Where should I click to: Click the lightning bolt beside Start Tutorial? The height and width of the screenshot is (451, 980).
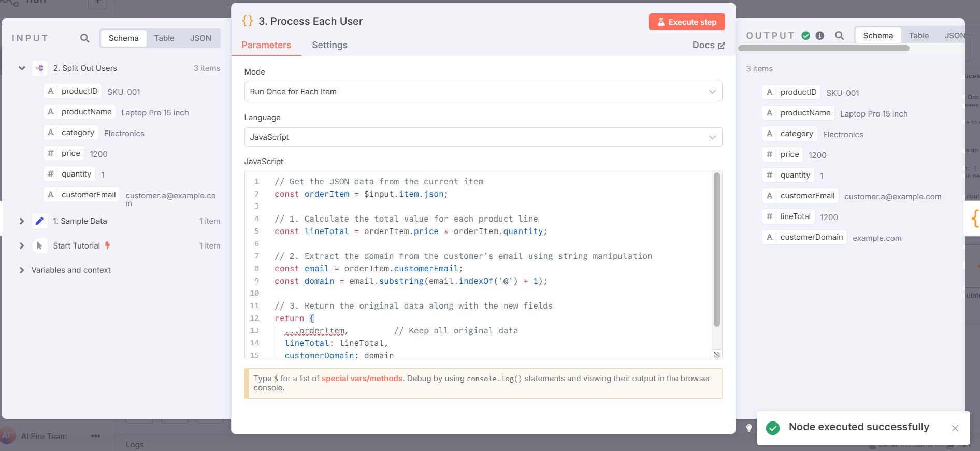tap(107, 245)
